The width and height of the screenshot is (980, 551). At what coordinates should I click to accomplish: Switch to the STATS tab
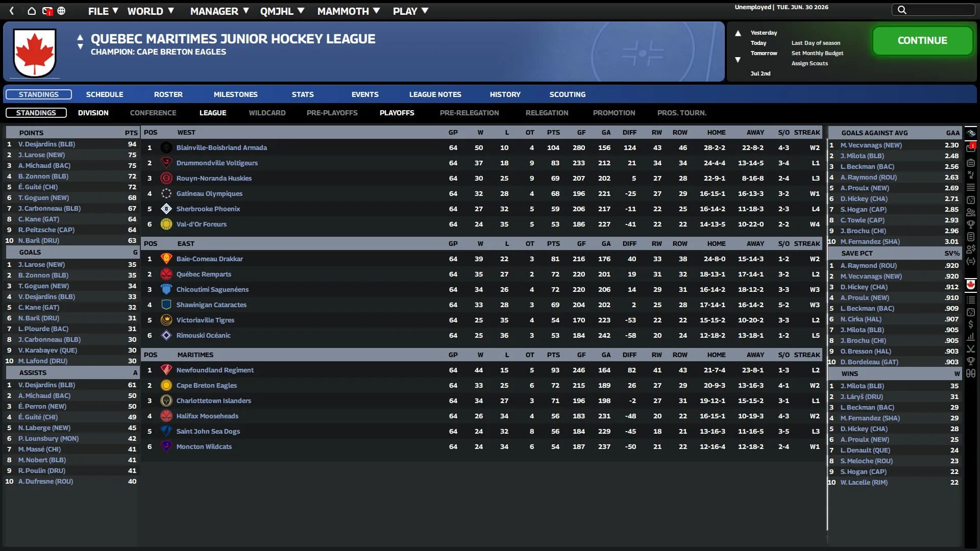303,94
